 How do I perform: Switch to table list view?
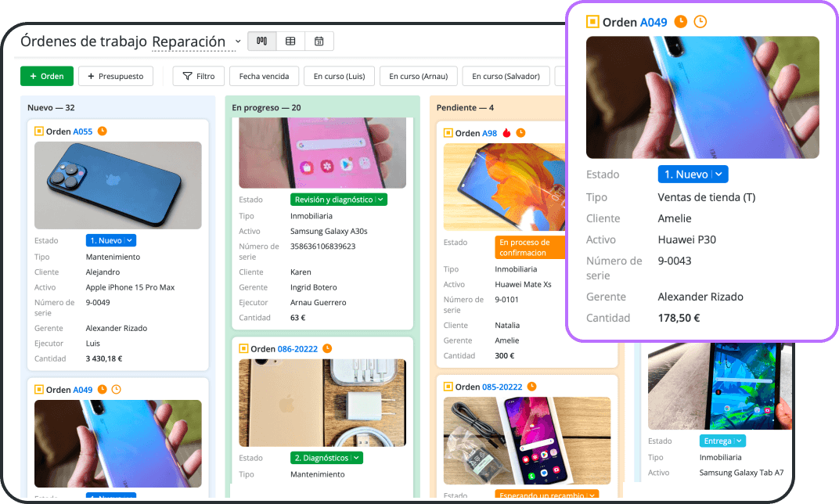tap(290, 41)
